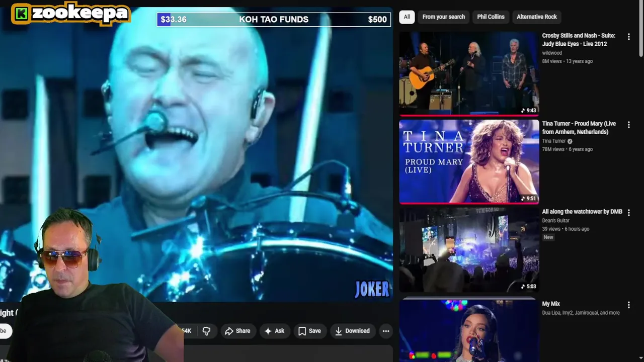Select the Alternative Rock chip
This screenshot has height=362, width=644.
click(x=536, y=17)
